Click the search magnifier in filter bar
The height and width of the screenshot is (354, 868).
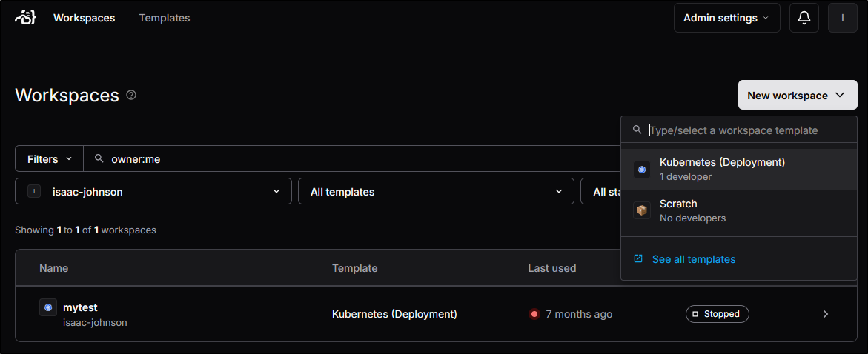pyautogui.click(x=99, y=158)
